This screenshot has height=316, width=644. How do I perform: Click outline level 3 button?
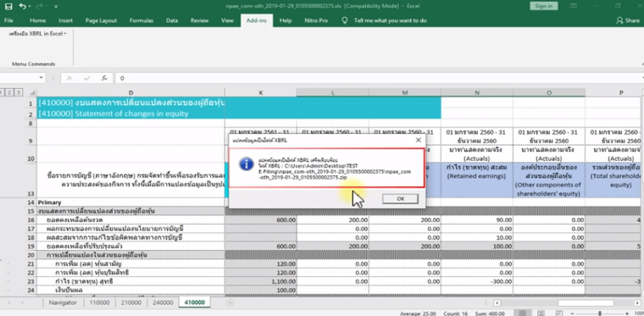pos(18,92)
